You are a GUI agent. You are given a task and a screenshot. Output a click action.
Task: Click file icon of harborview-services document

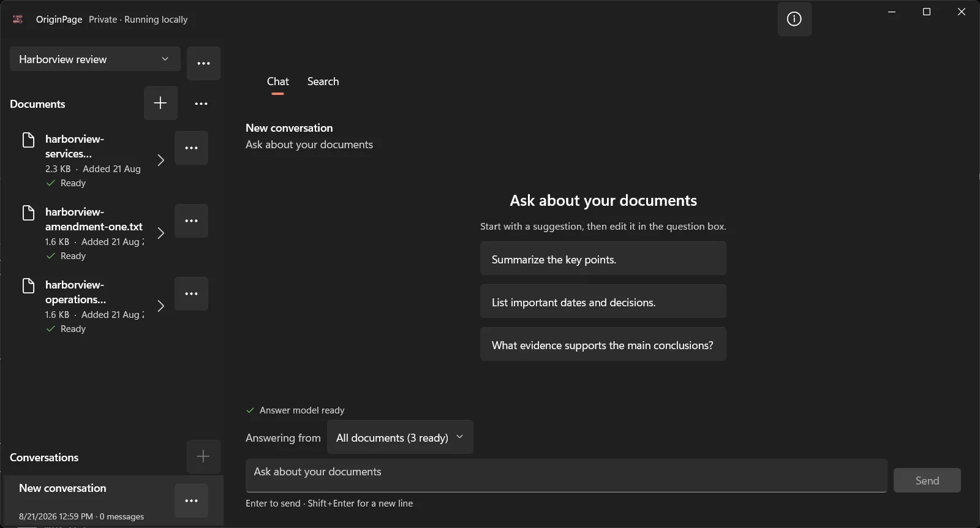click(28, 140)
